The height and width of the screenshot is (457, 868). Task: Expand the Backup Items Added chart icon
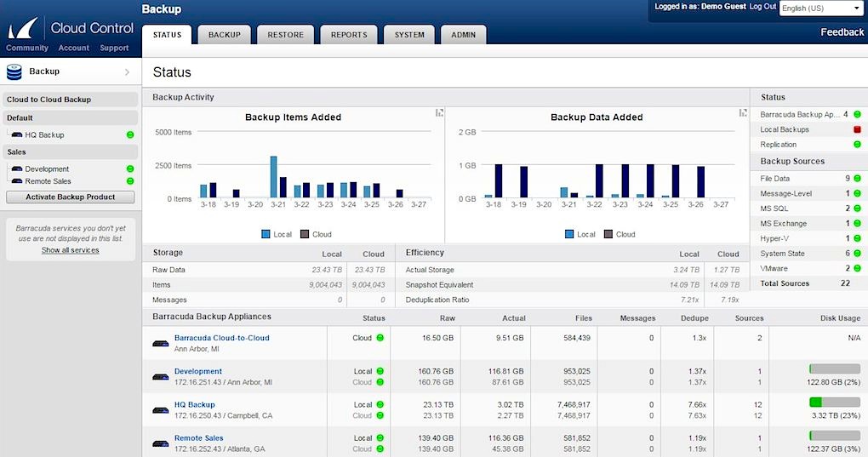tap(439, 112)
